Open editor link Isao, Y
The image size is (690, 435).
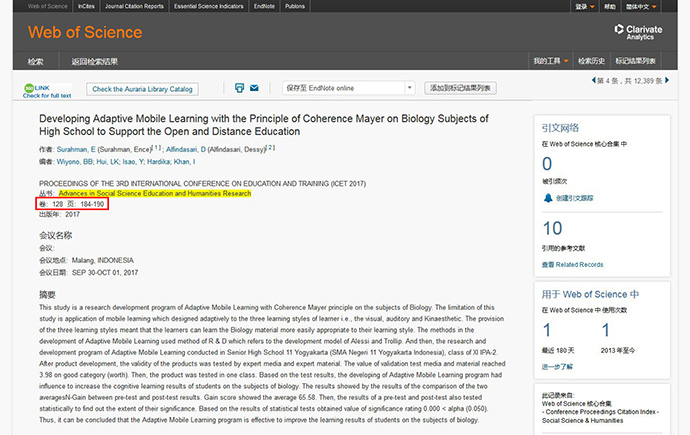133,162
